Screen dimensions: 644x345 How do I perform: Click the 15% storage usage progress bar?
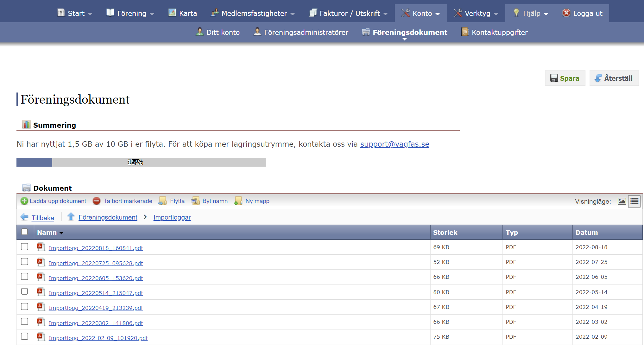(141, 162)
